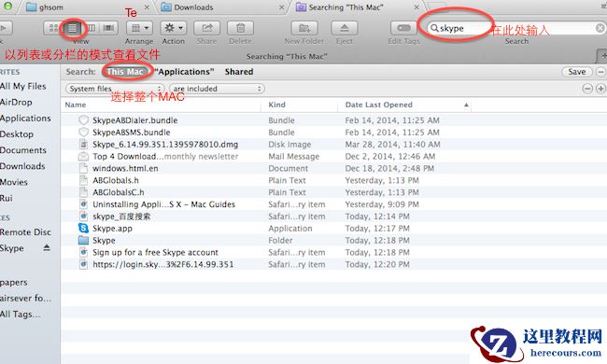Image resolution: width=607 pixels, height=364 pixels.
Task: Select SkypeABSMS.bundle in results
Action: pyautogui.click(x=132, y=133)
